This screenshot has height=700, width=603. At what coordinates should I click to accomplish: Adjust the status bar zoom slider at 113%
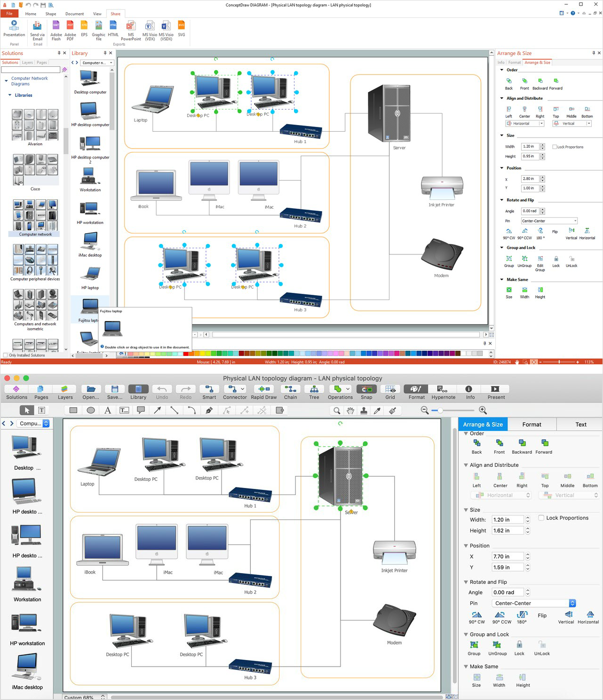tap(559, 362)
